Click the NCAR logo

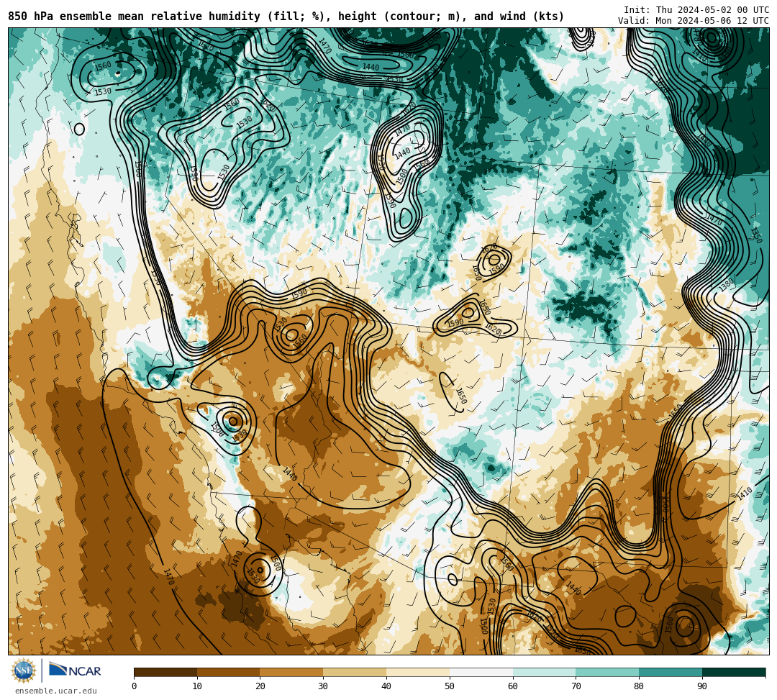[x=75, y=671]
